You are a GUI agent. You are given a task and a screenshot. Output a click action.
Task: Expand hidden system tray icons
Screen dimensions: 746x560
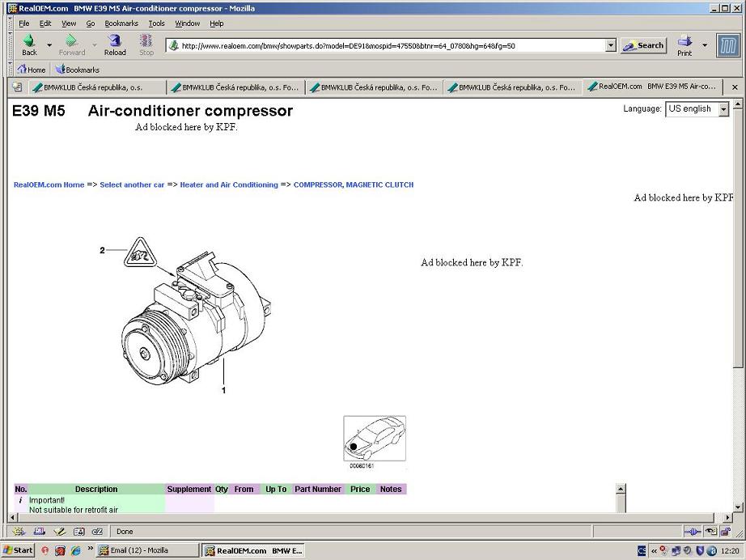[x=654, y=550]
